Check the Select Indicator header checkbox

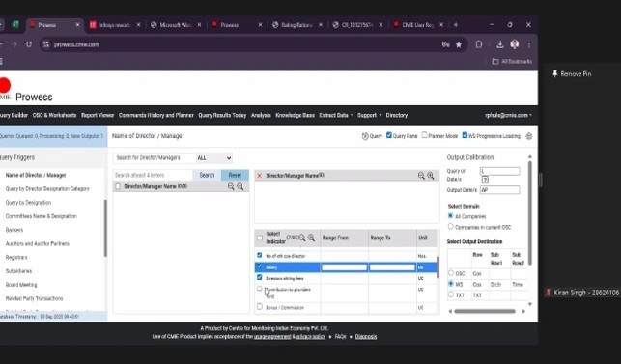click(x=260, y=238)
